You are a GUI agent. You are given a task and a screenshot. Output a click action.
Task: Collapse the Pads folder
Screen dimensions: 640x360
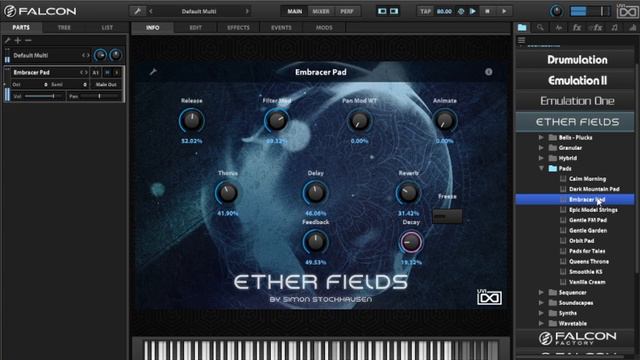tap(541, 168)
